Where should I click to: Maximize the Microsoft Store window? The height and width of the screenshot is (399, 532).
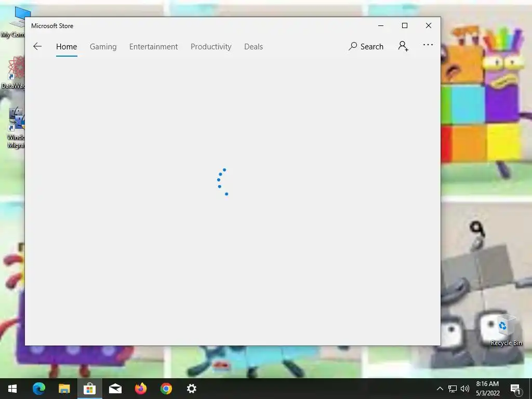point(404,26)
